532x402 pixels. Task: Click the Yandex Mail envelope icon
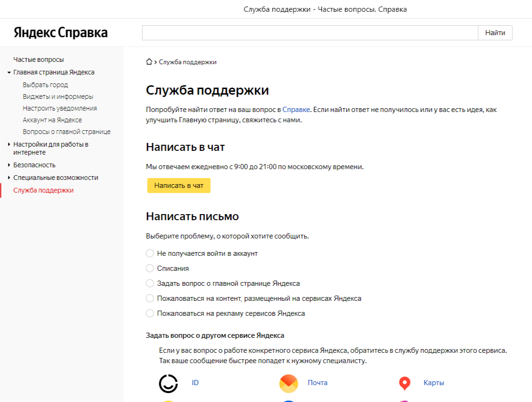pyautogui.click(x=288, y=383)
